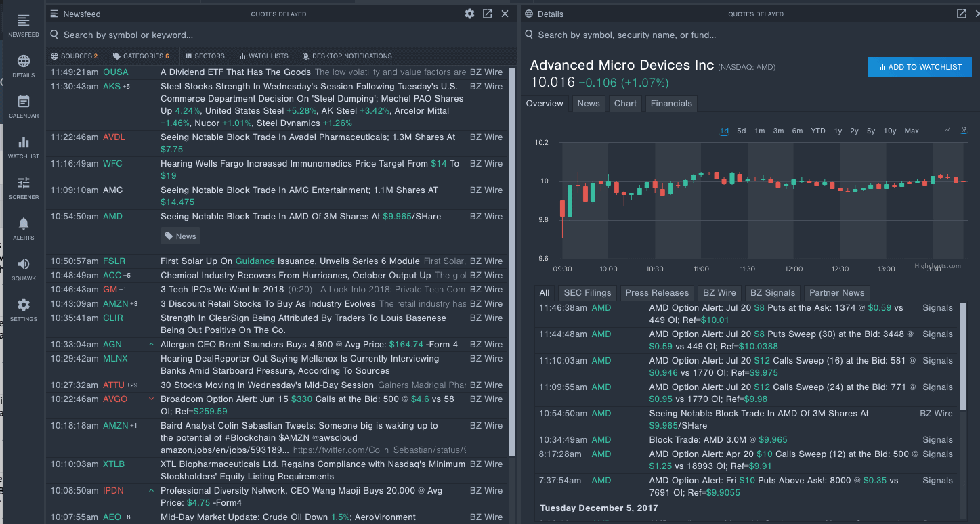The height and width of the screenshot is (524, 980).
Task: Open the SEC Filings news filter tab
Action: [587, 292]
